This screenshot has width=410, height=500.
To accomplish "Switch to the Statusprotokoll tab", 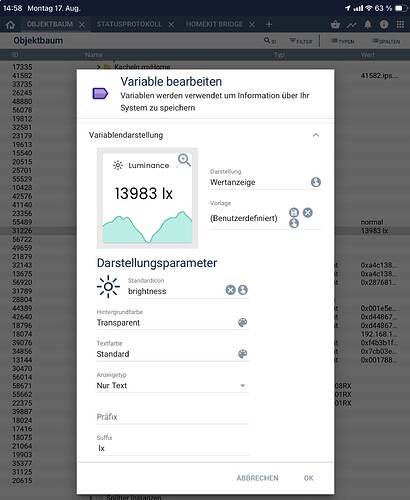I will (x=129, y=24).
